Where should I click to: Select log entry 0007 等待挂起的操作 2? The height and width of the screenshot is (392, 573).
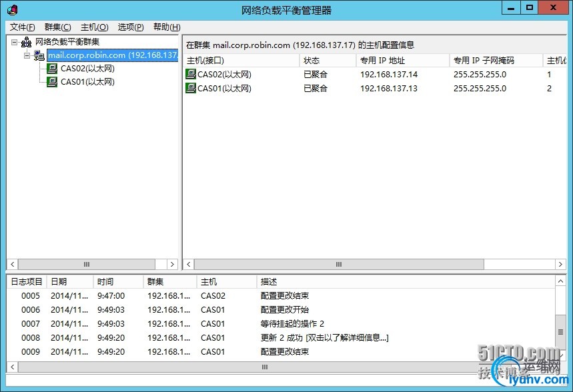[x=281, y=324]
